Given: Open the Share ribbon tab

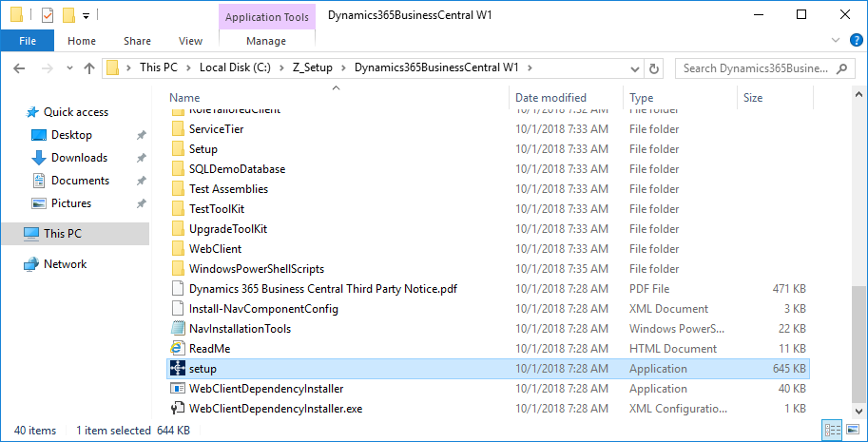Looking at the screenshot, I should (x=137, y=41).
